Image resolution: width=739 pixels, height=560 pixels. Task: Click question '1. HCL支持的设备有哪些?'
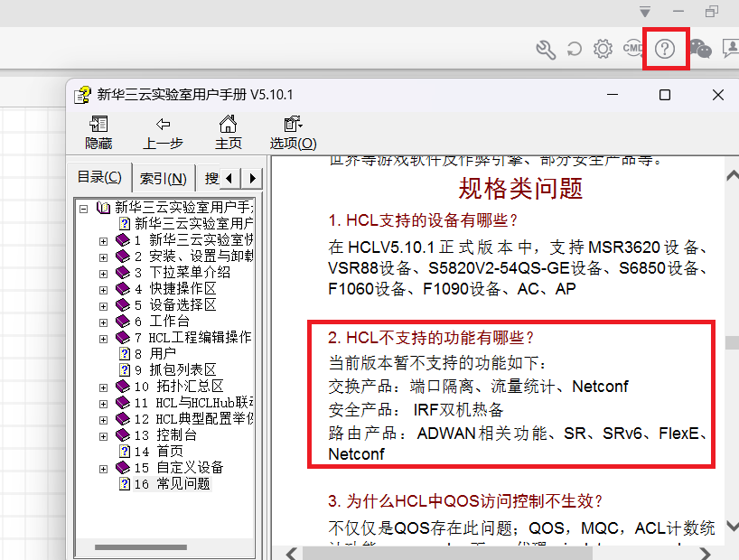(423, 220)
